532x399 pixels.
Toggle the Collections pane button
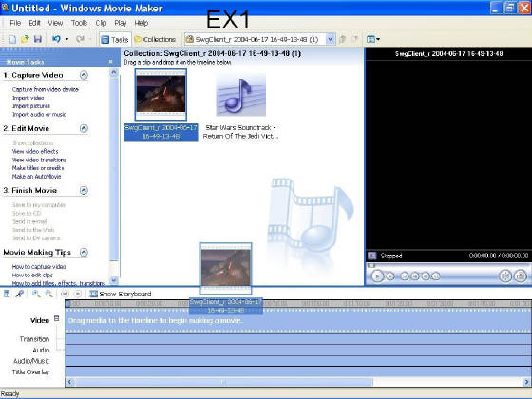click(x=155, y=39)
